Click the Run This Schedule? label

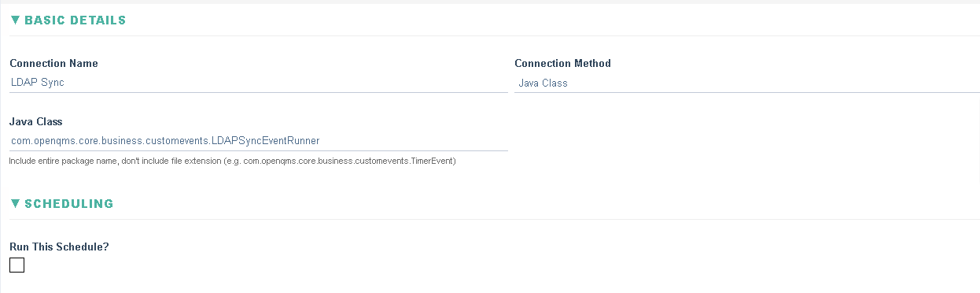click(59, 247)
